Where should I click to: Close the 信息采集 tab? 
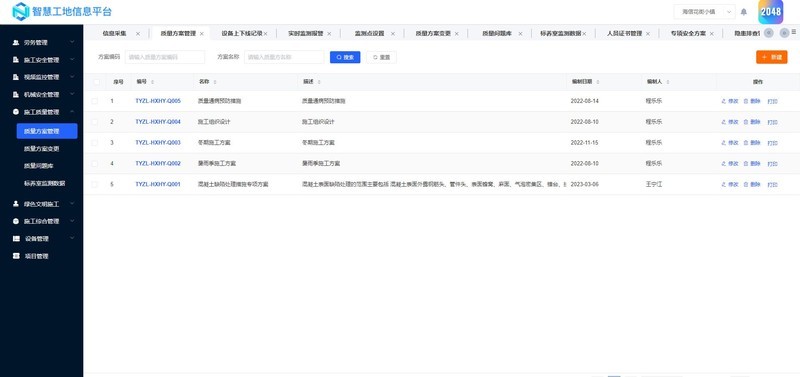138,34
